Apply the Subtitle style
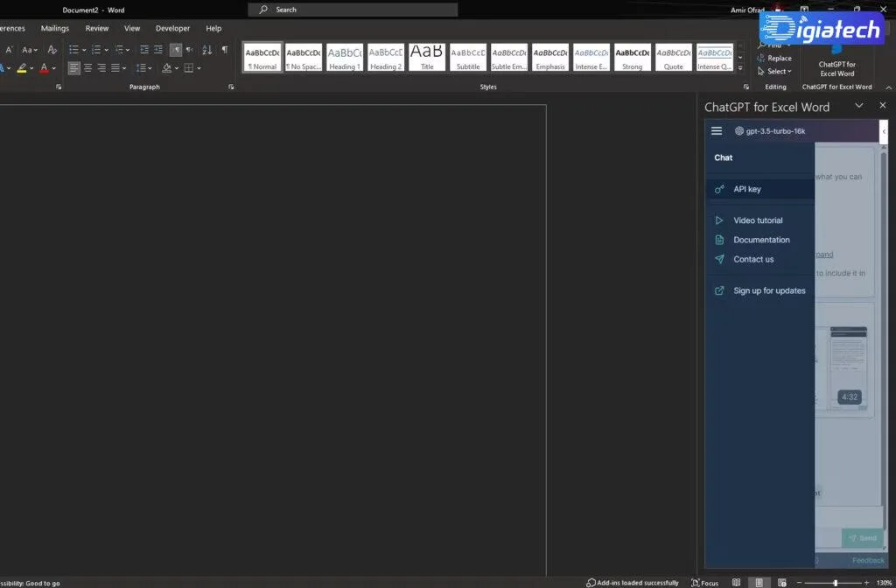Screen dimensions: 896x588 coord(468,57)
